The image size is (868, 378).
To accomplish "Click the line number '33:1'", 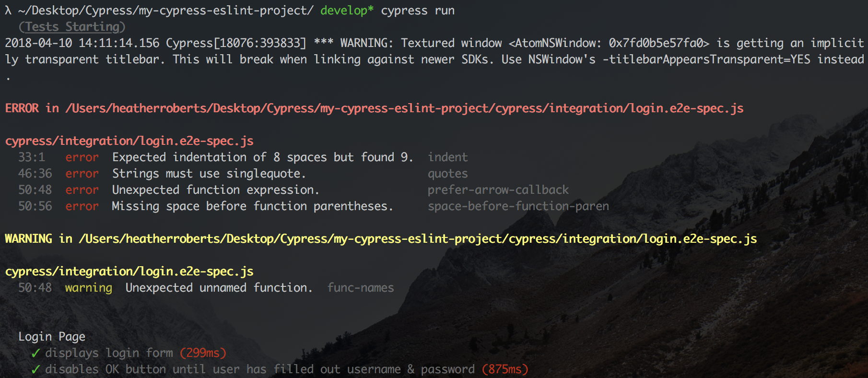I will 32,157.
